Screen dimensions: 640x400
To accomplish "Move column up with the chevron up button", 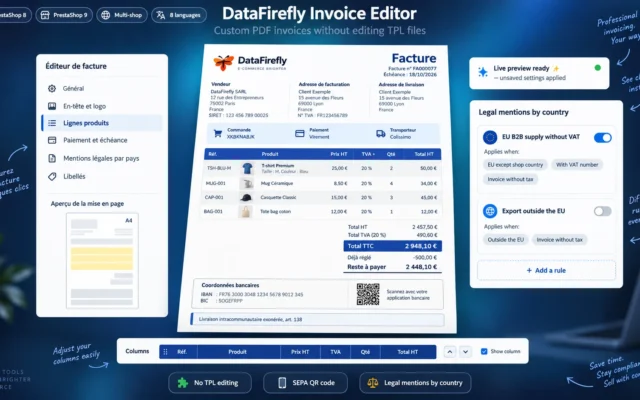I will (x=449, y=351).
